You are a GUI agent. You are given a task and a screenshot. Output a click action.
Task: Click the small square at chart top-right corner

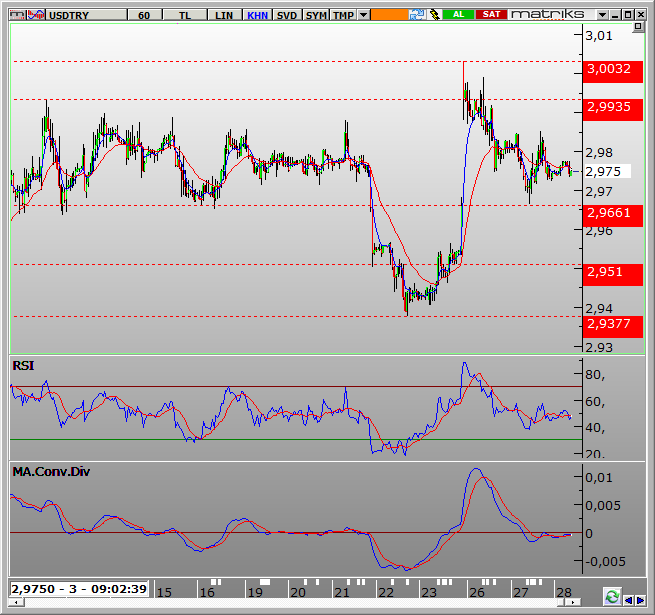coord(638,27)
